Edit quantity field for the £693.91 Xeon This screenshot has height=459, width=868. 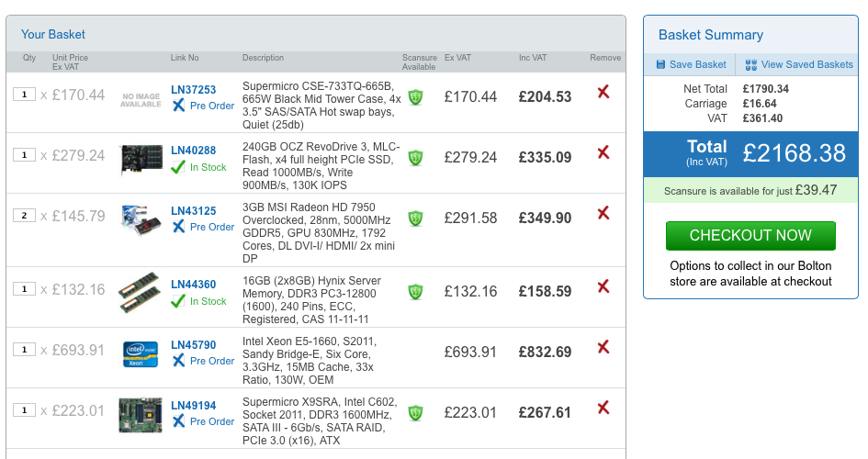click(25, 350)
